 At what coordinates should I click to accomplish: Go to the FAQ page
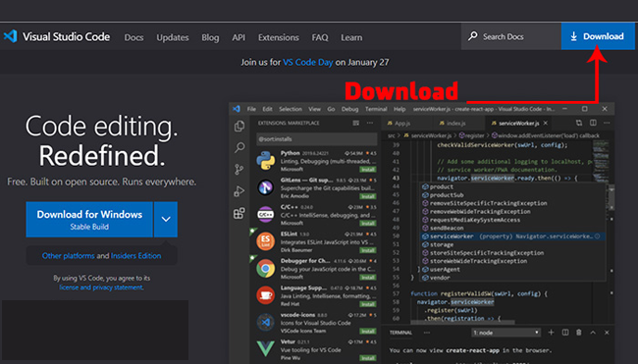pyautogui.click(x=320, y=37)
